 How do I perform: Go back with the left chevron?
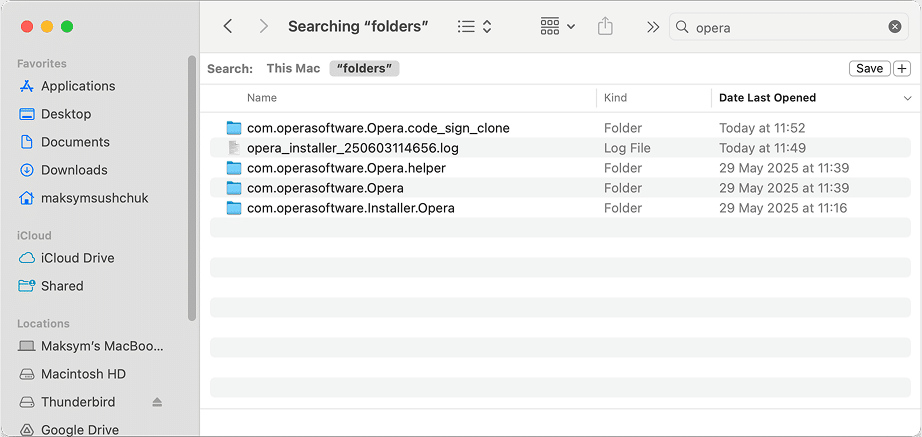tap(228, 26)
